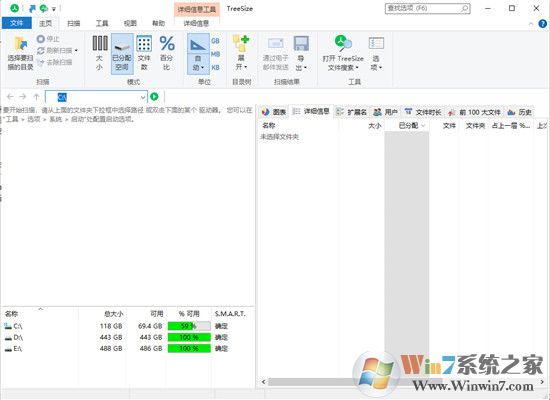Switch to the 工具 ribbon tab
Image resolution: width=550 pixels, height=400 pixels.
[102, 23]
